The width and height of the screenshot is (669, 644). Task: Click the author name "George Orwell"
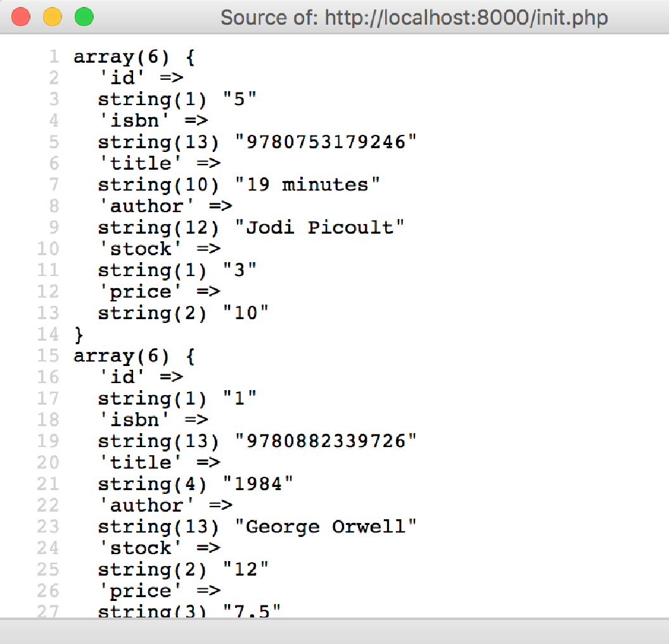pyautogui.click(x=326, y=526)
